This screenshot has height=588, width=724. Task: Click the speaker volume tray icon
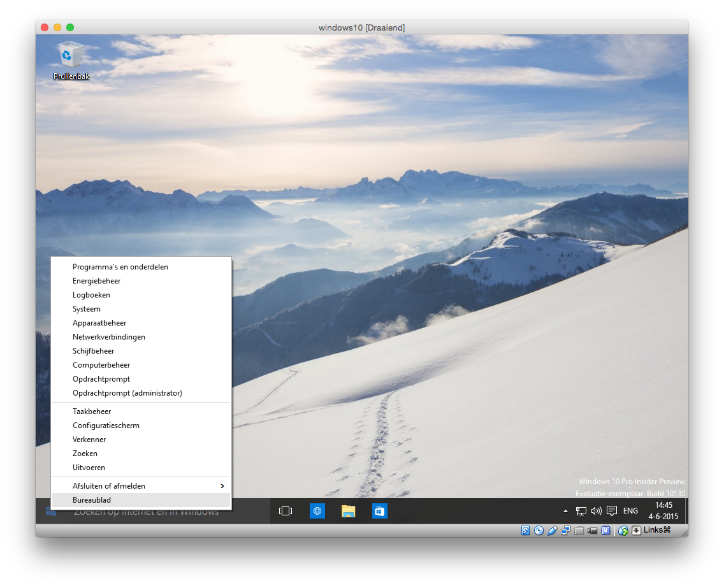click(x=596, y=511)
